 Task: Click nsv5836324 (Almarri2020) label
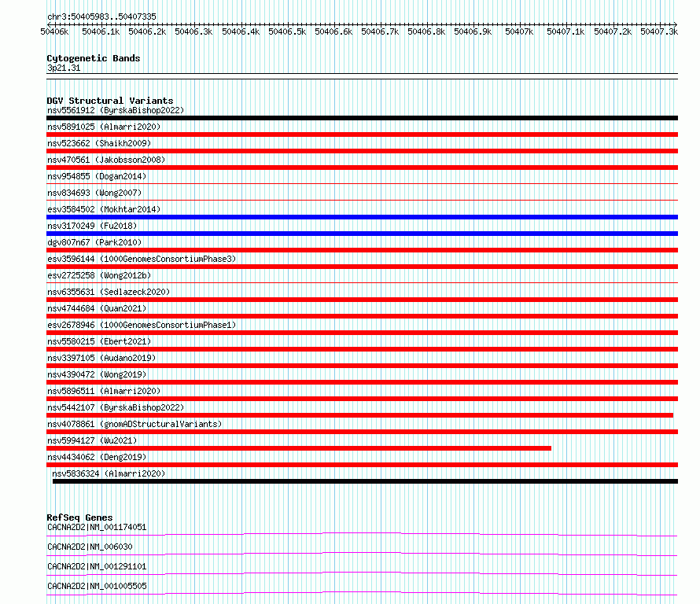click(109, 473)
